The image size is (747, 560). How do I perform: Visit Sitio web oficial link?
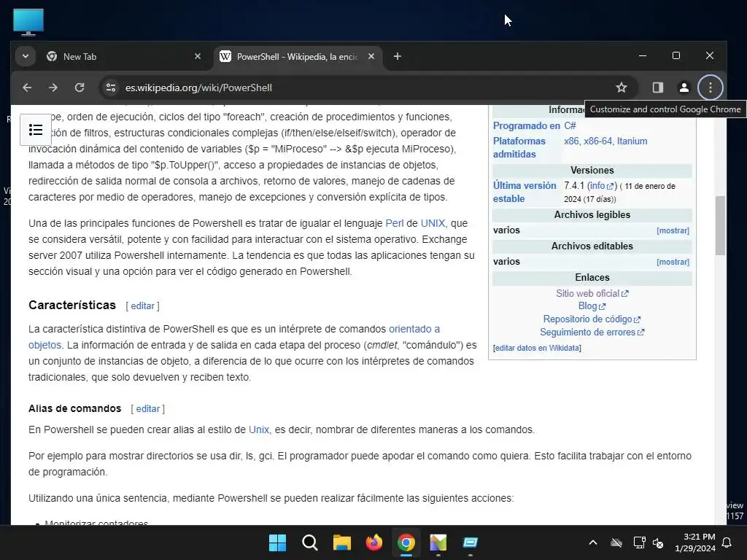(592, 293)
